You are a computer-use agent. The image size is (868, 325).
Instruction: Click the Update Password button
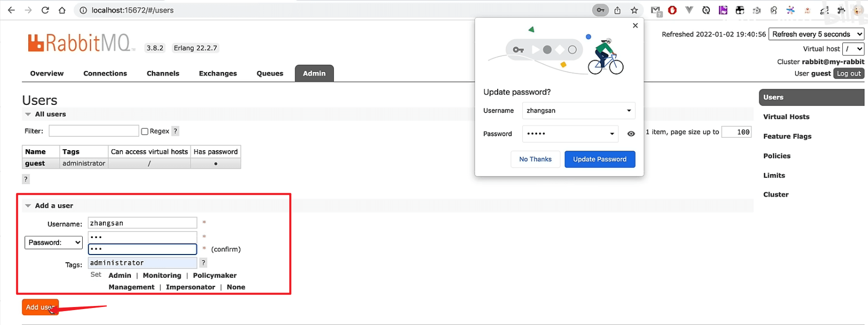pos(600,159)
